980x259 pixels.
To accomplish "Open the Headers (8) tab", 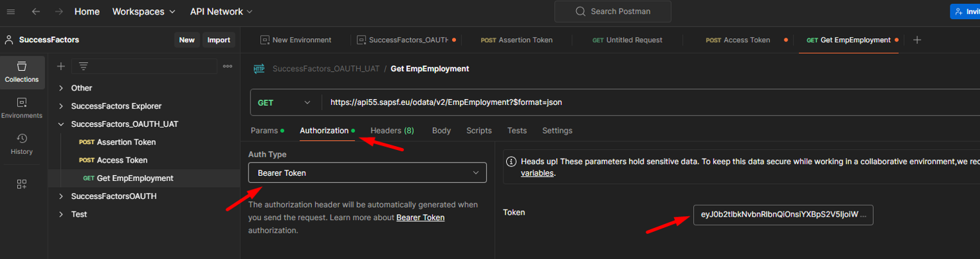I will (392, 131).
